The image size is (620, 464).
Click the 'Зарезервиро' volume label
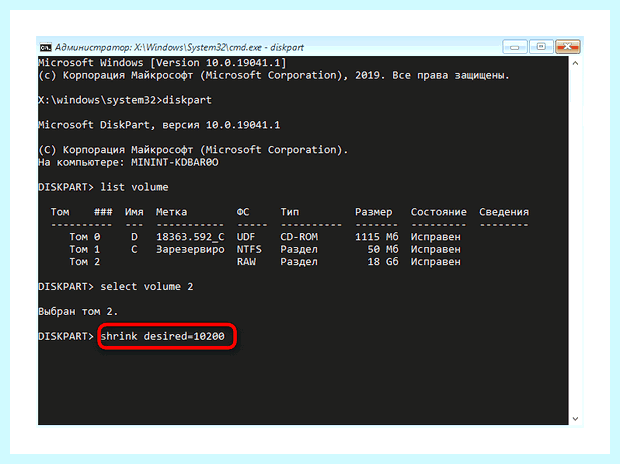tap(190, 250)
